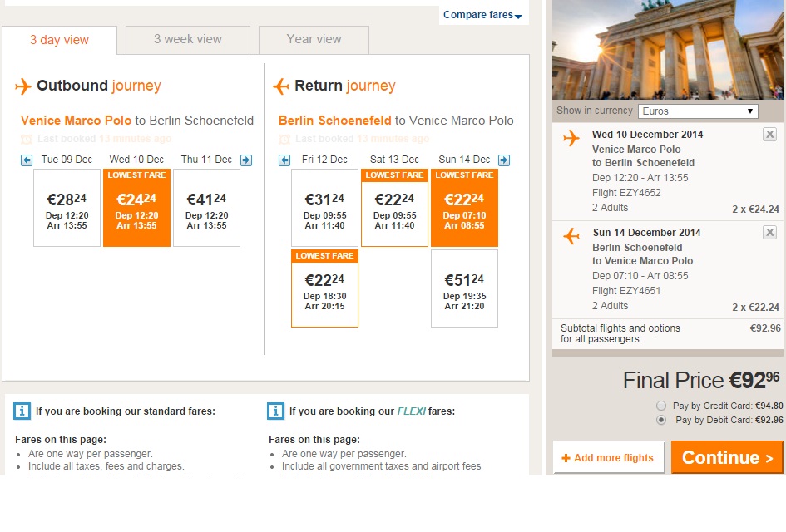Show earlier return dates arrow
Image resolution: width=786 pixels, height=532 pixels.
[x=284, y=160]
